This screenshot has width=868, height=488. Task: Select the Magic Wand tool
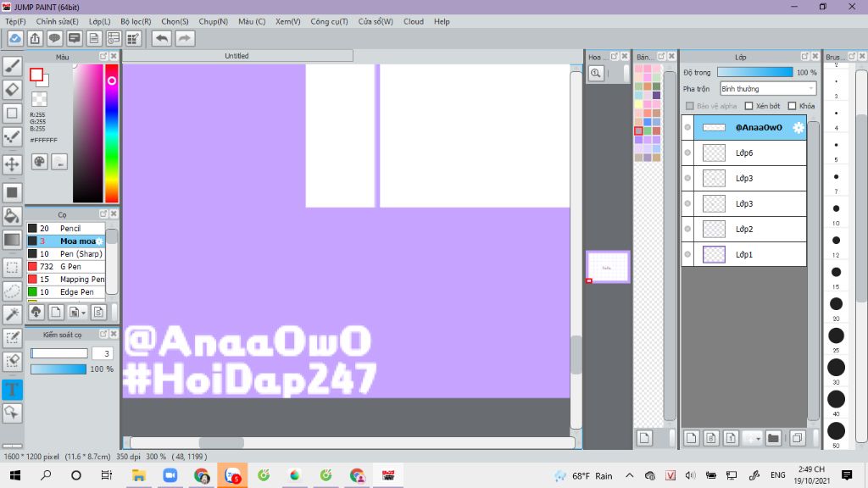pos(12,314)
